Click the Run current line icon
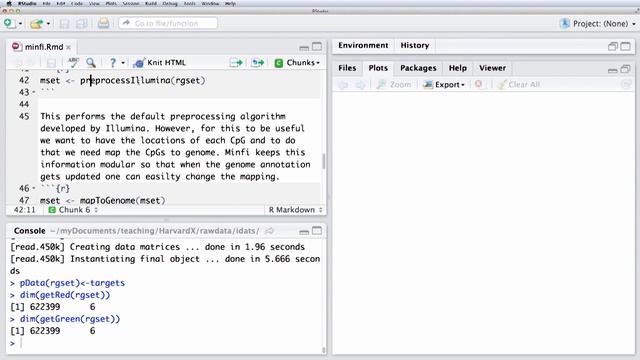Screen dimensions: 640x360 (236, 62)
